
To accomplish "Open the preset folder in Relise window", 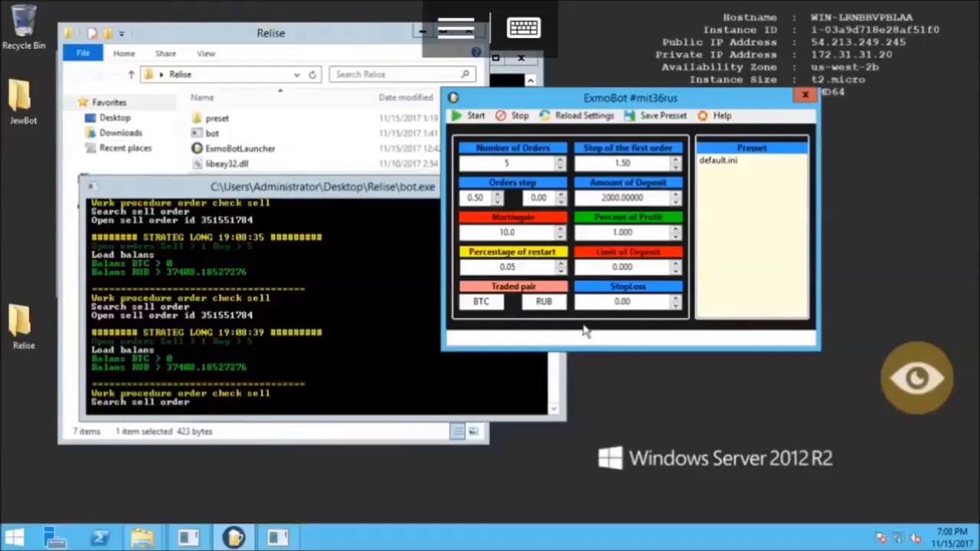I will 198,118.
